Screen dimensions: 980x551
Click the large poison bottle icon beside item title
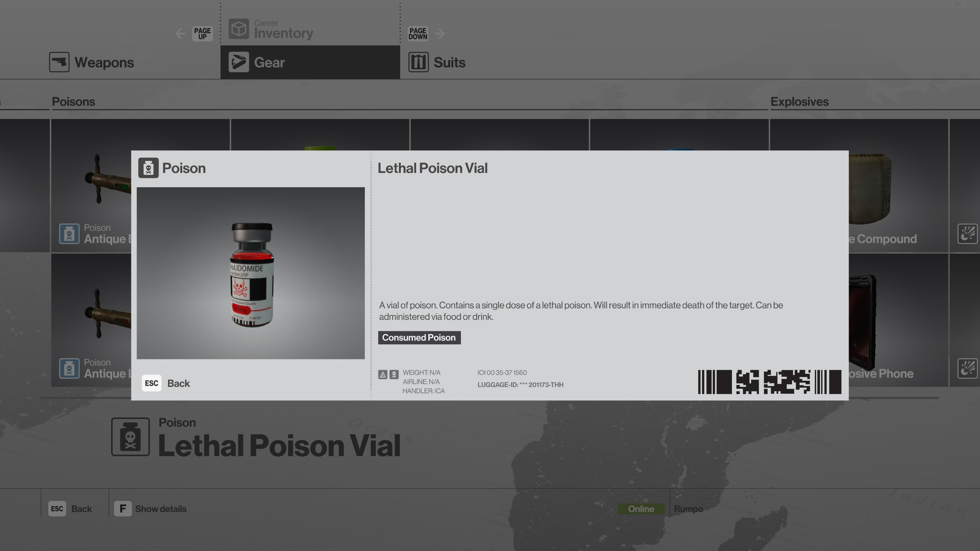click(x=130, y=437)
